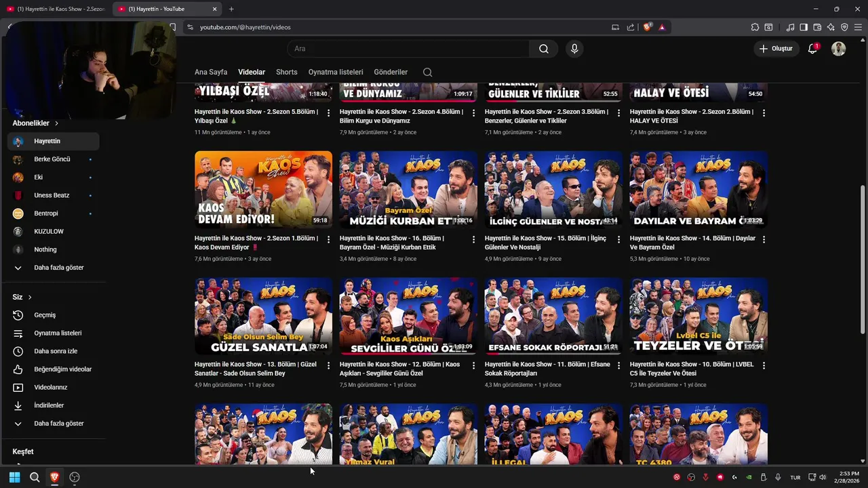Click the YouTube search magnifier button
Screen dimensions: 868x488
(x=544, y=49)
